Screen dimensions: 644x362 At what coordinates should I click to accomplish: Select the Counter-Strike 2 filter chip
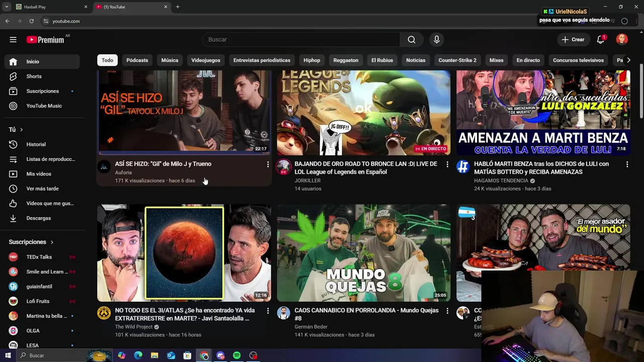pos(457,60)
